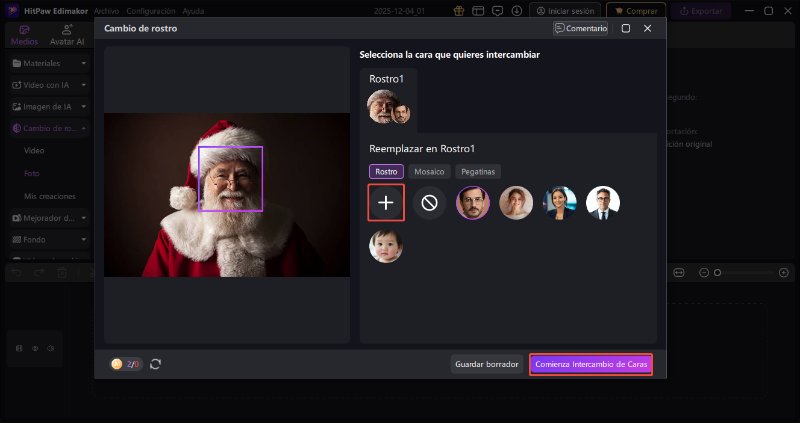This screenshot has height=423, width=800.
Task: Open the message bubble icon in title bar
Action: point(497,11)
